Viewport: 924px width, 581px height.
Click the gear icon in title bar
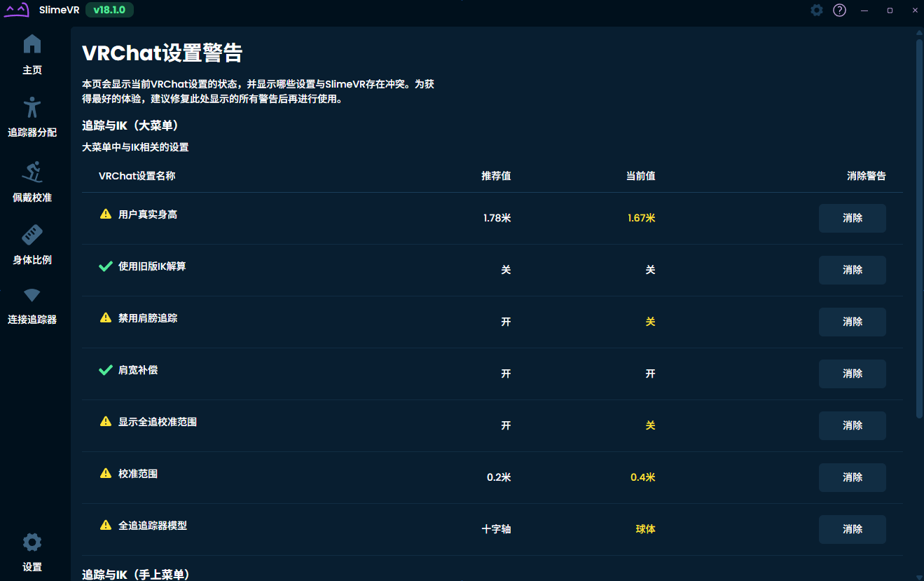pos(816,10)
